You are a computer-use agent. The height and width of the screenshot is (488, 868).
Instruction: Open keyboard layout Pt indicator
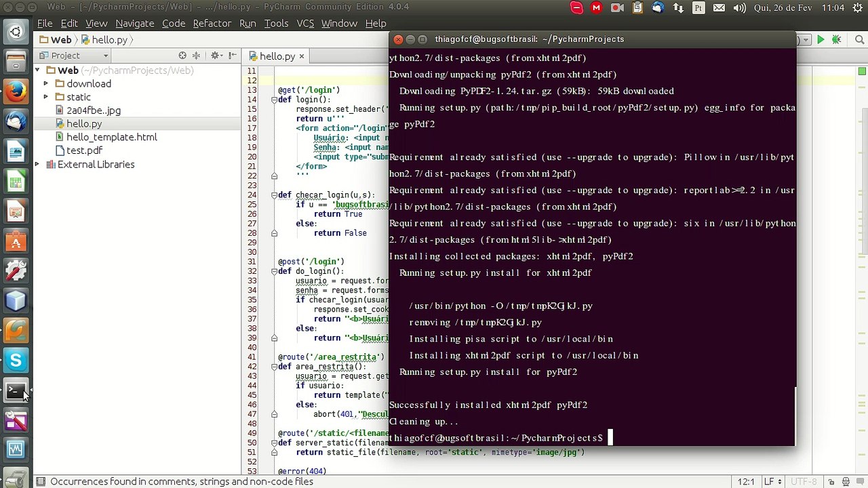click(x=698, y=8)
